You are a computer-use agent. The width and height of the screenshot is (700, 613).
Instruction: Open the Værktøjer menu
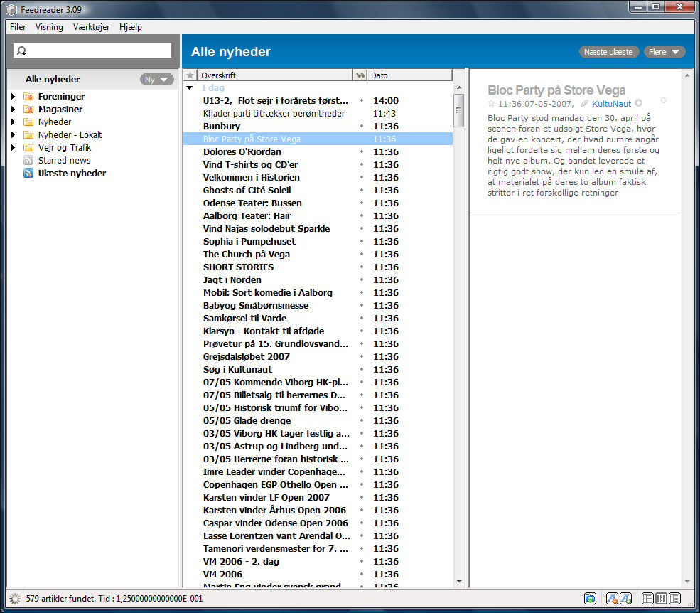(x=91, y=27)
